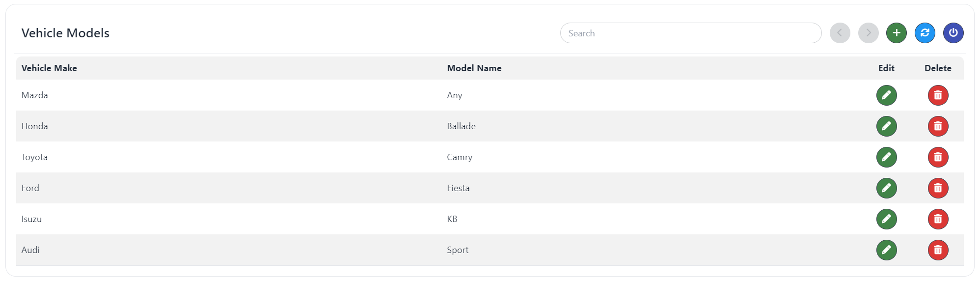
Task: Open edit for Ford Fiesta
Action: [x=886, y=188]
